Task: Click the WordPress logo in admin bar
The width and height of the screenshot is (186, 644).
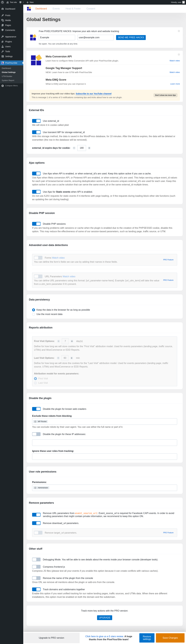Action: pos(2,2)
